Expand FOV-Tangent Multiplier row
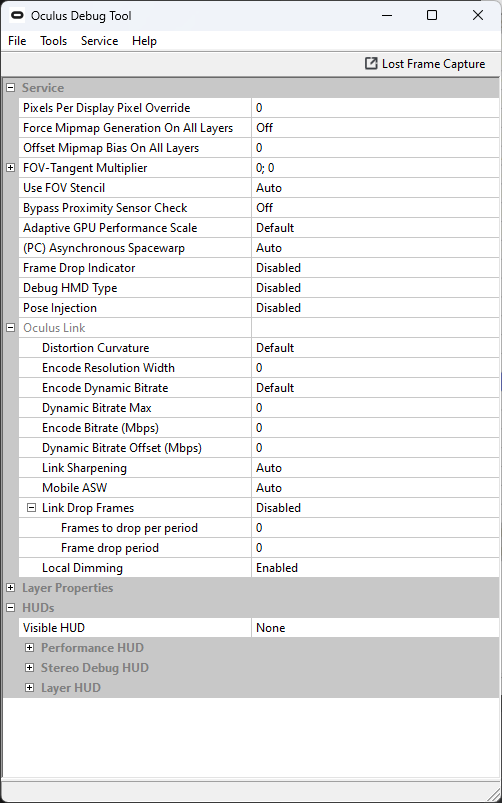This screenshot has height=803, width=502. pos(10,168)
